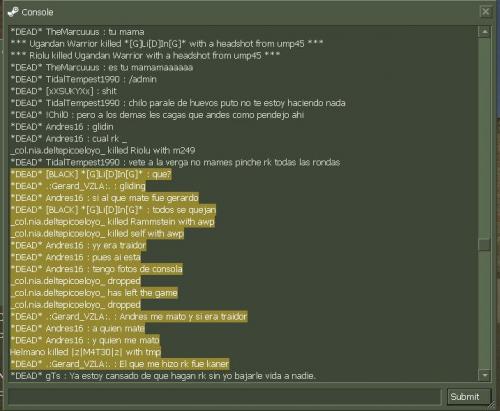Click the Console title text

[37, 12]
